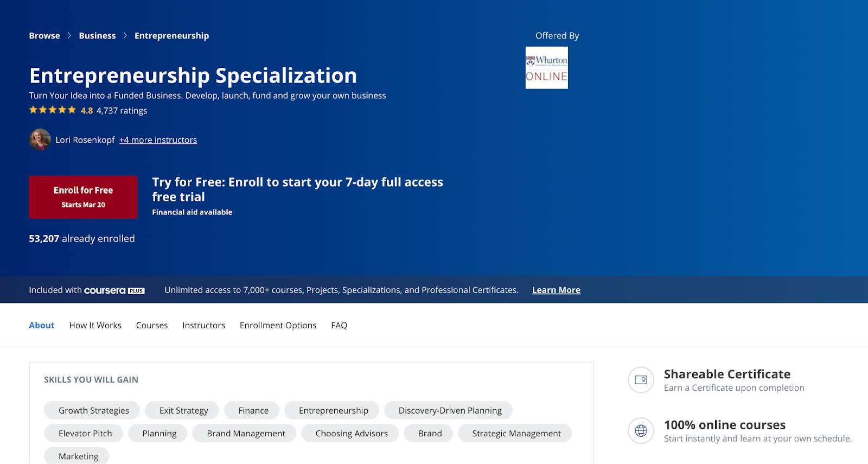
Task: Switch to the How It Works tab
Action: tap(95, 325)
